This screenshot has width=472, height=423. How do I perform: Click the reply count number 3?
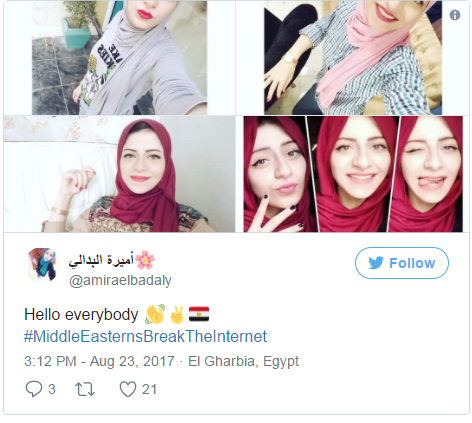click(x=52, y=389)
